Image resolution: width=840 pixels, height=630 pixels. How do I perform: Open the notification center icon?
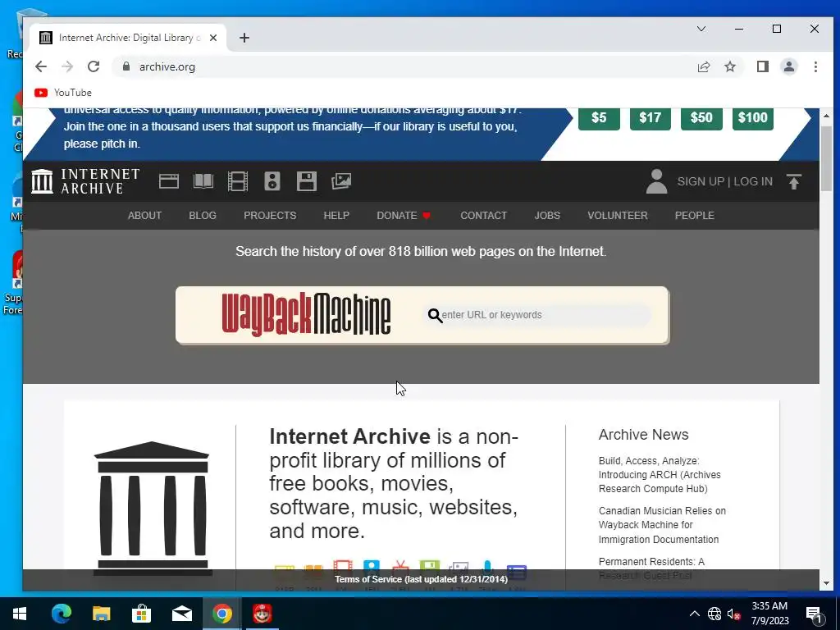pyautogui.click(x=814, y=614)
